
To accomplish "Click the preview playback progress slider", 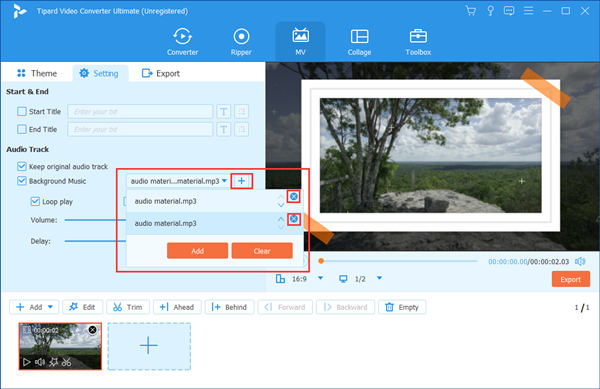I will (399, 261).
